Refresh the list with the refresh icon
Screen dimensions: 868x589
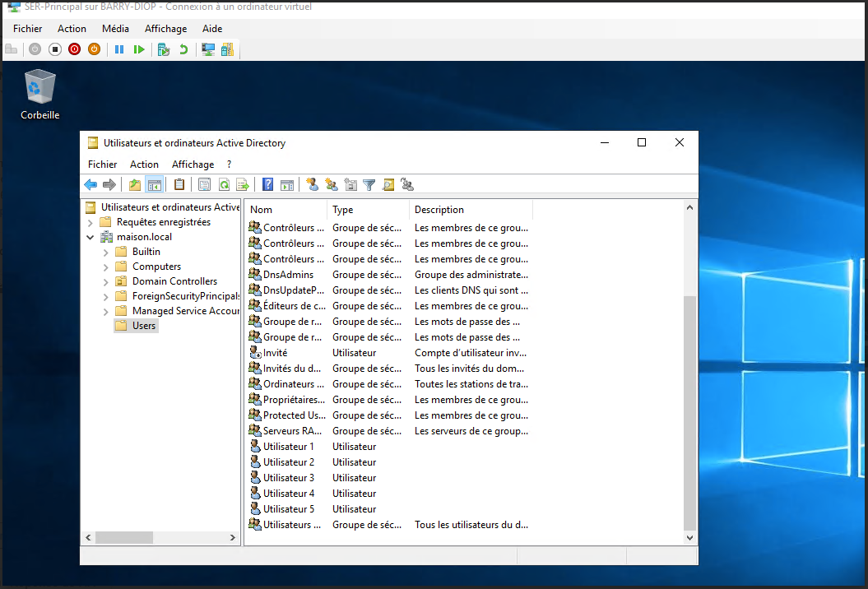(224, 184)
